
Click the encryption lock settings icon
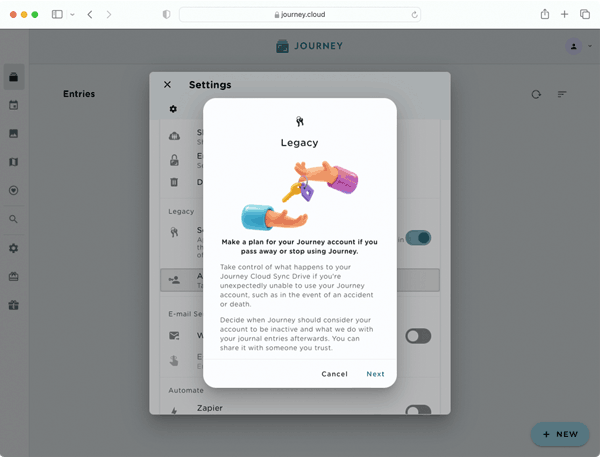[x=174, y=160]
